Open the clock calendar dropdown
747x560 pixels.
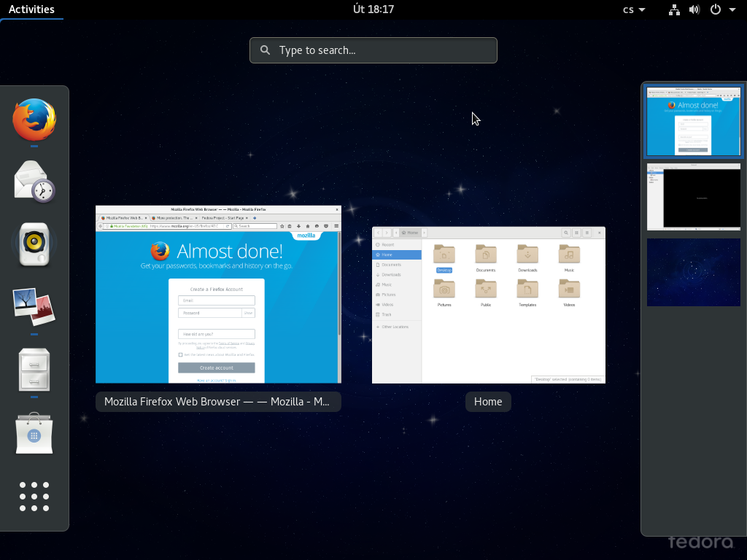(373, 9)
